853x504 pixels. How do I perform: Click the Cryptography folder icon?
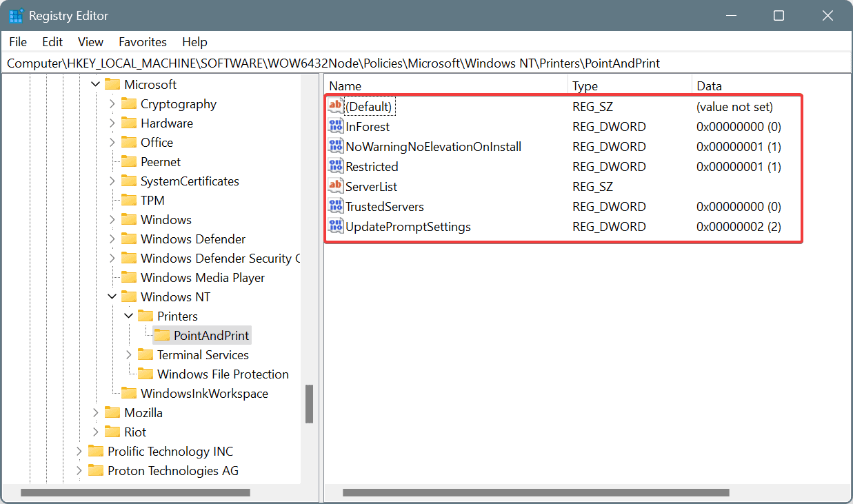129,103
